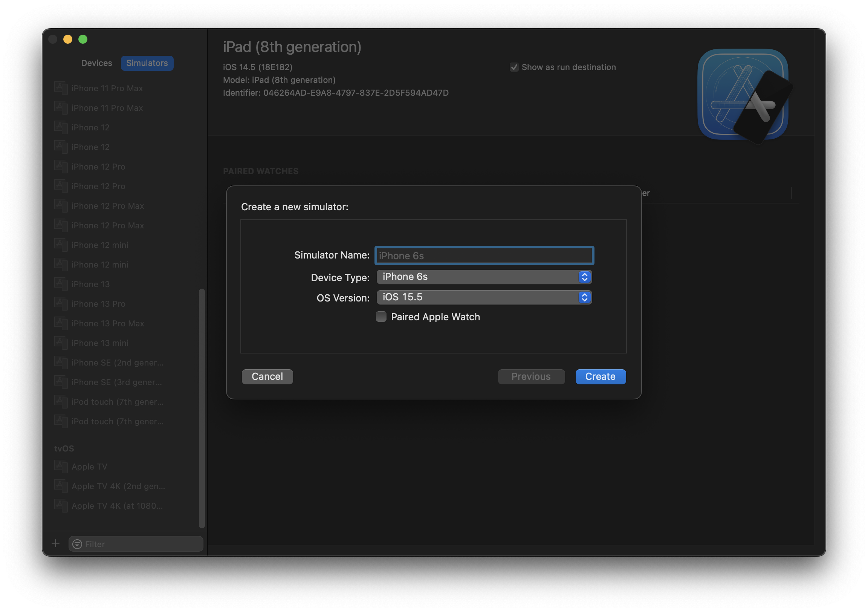Click the iPhone SE (2nd gener... simulator icon
Screen dimensions: 868x612
(x=61, y=363)
